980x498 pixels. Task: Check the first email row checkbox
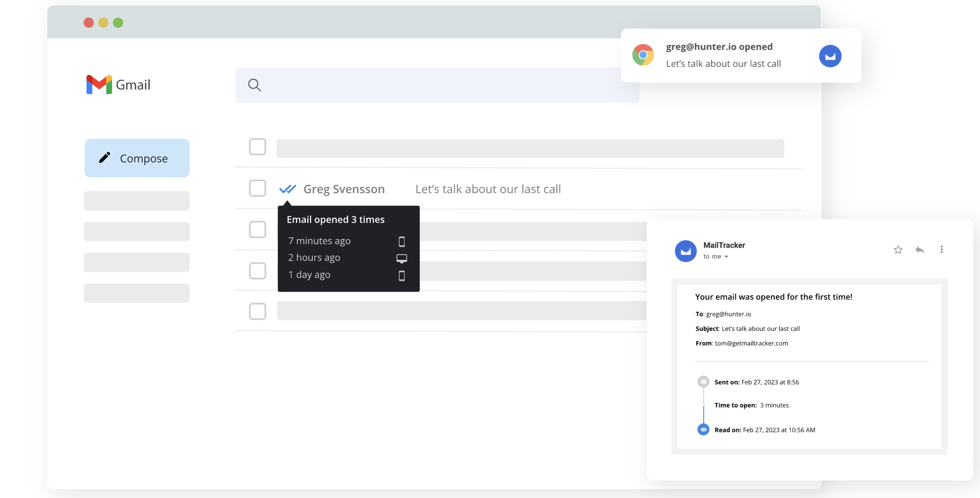[257, 147]
